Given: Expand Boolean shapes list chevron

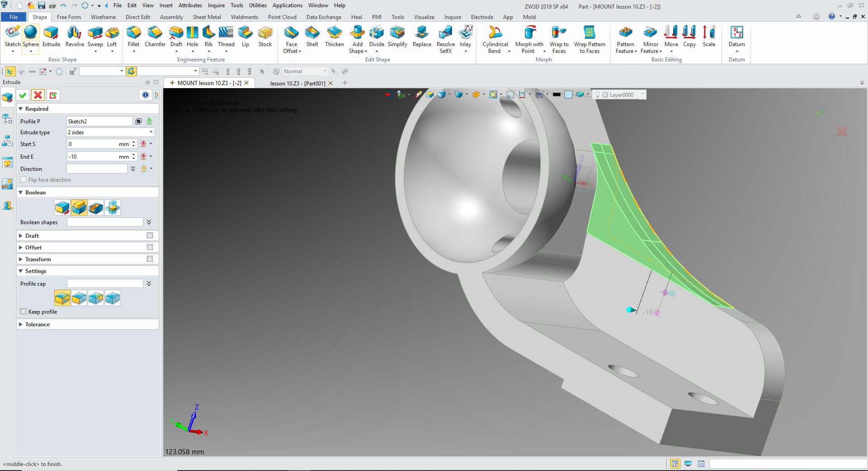Looking at the screenshot, I should (149, 222).
